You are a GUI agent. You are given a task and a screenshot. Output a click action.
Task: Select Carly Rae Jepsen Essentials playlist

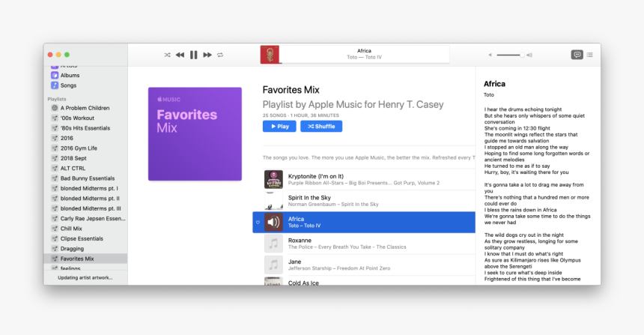pos(86,218)
